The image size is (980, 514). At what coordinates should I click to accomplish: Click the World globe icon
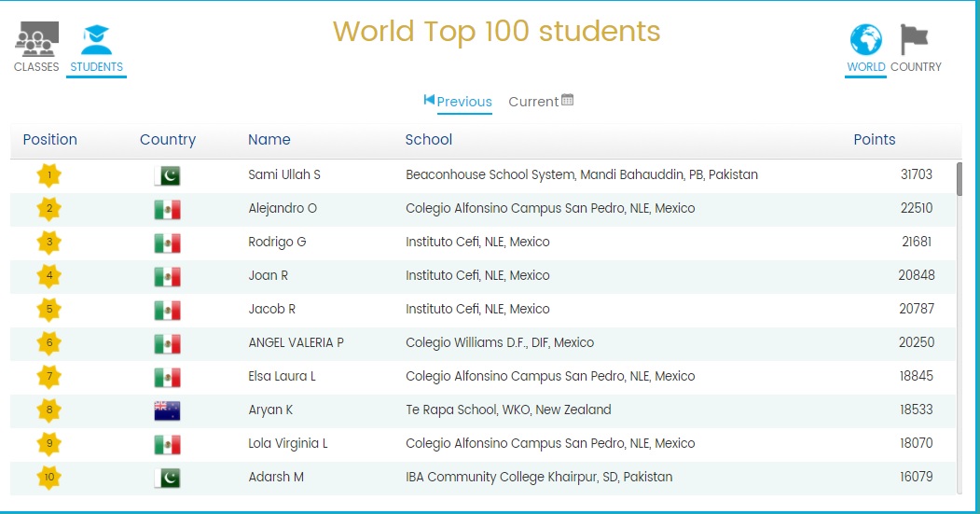[865, 39]
